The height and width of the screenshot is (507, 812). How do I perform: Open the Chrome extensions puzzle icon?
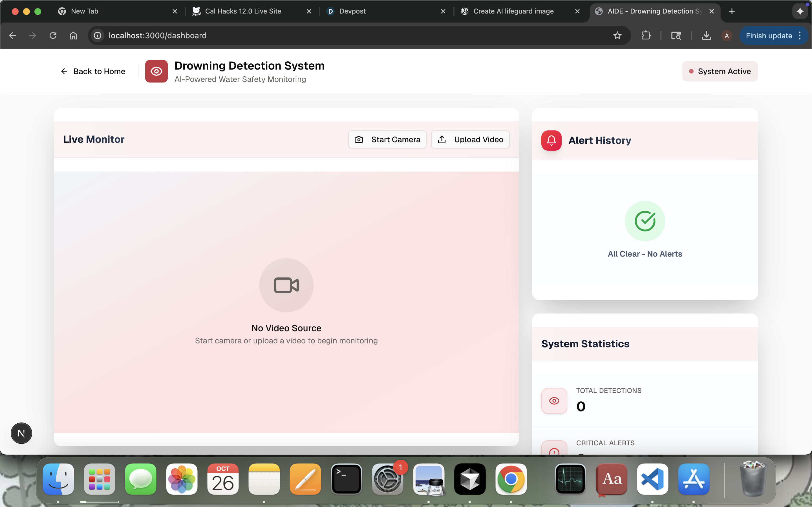[x=646, y=35]
